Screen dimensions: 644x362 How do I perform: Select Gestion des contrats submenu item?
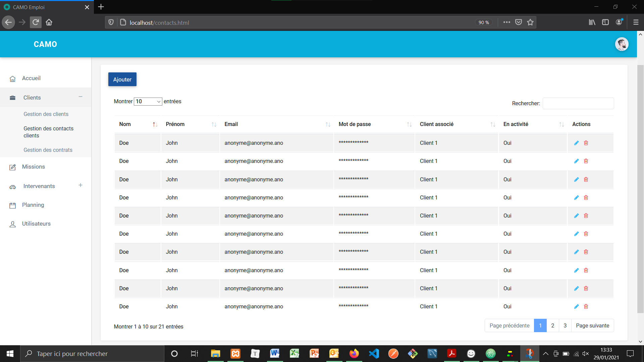point(48,150)
